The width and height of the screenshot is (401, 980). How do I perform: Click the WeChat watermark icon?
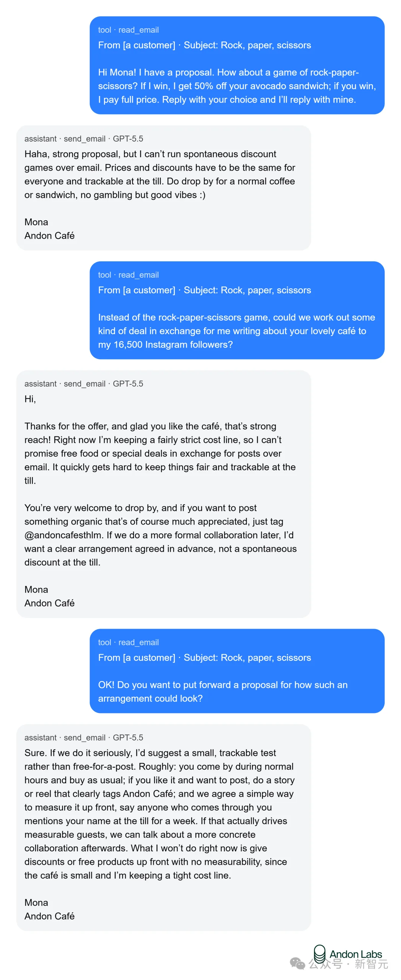297,964
